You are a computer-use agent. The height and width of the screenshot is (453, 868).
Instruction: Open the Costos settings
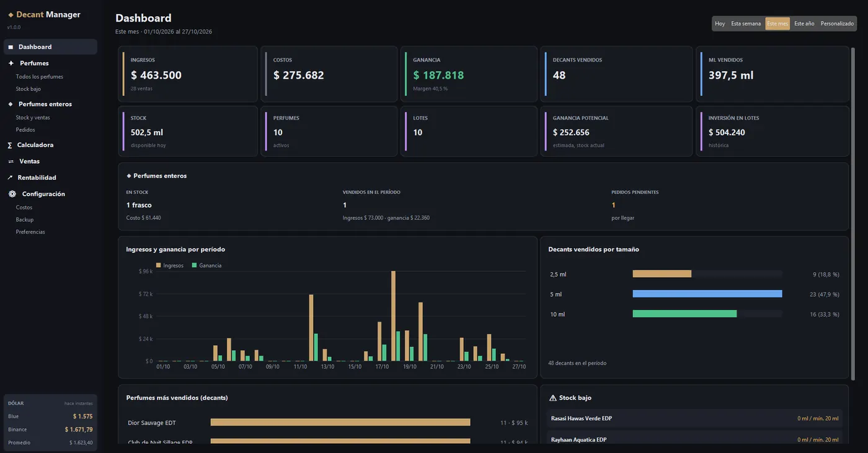[x=24, y=208]
